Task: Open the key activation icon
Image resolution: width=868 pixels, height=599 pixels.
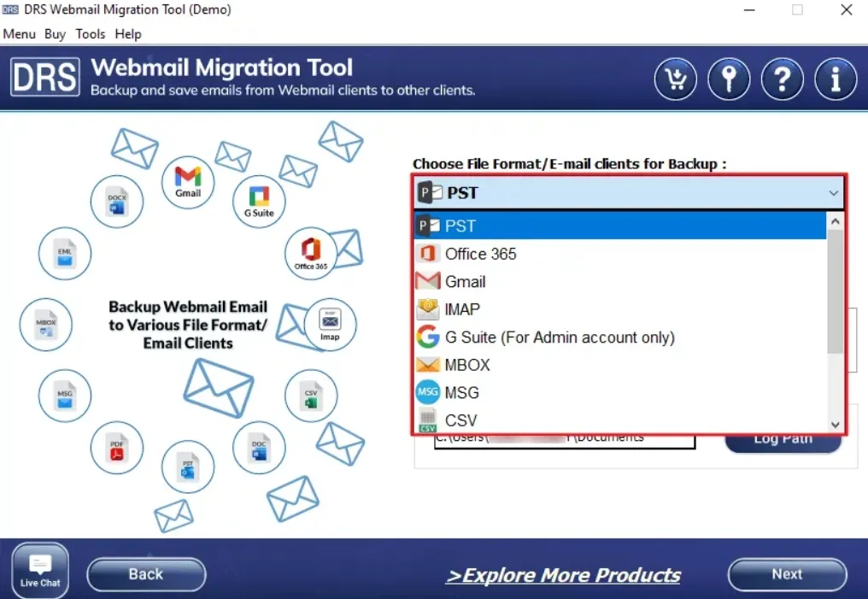Action: 729,80
